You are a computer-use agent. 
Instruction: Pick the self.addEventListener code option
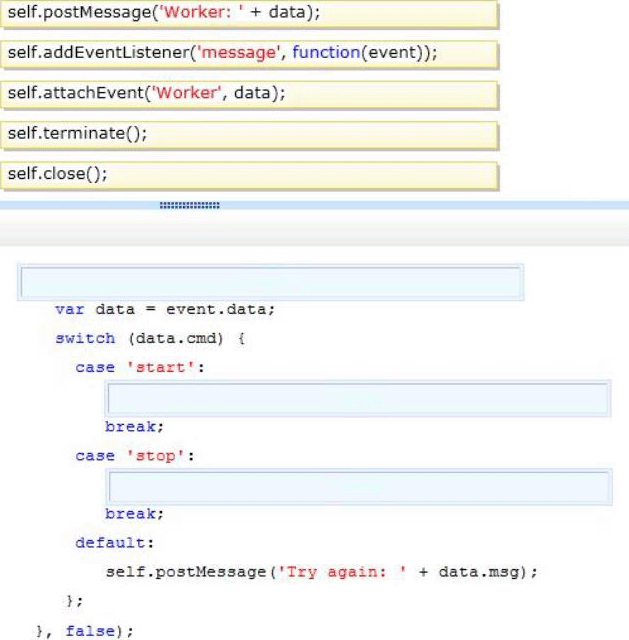point(248,54)
